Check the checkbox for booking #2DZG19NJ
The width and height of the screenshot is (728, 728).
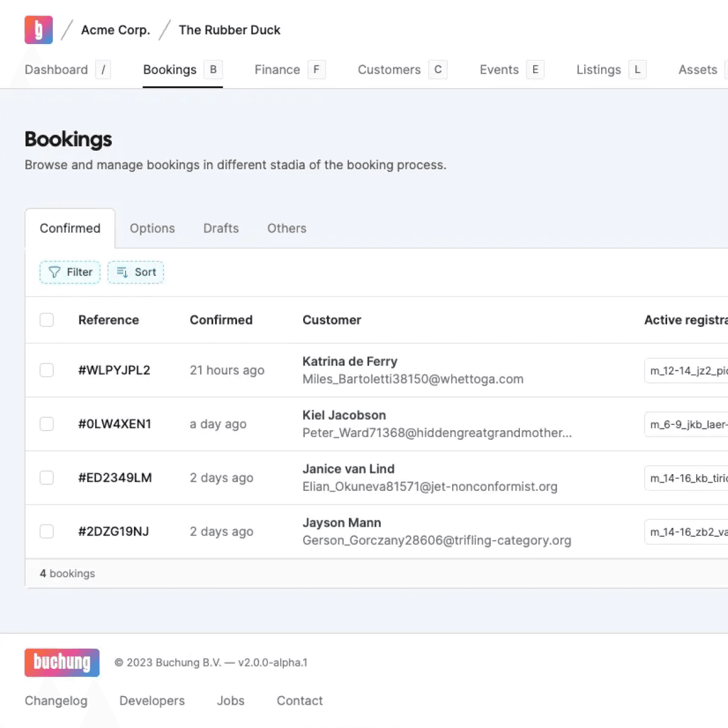tap(46, 531)
